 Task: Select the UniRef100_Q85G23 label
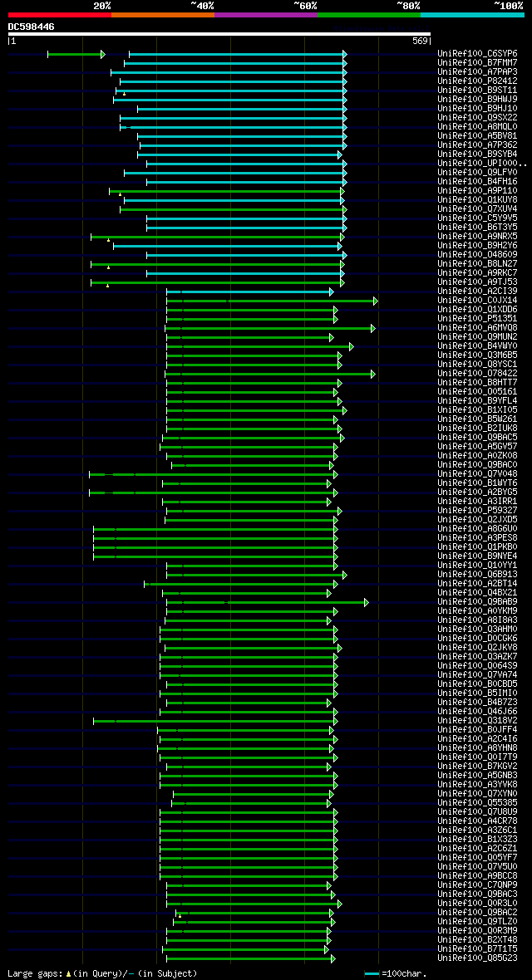coord(477,957)
